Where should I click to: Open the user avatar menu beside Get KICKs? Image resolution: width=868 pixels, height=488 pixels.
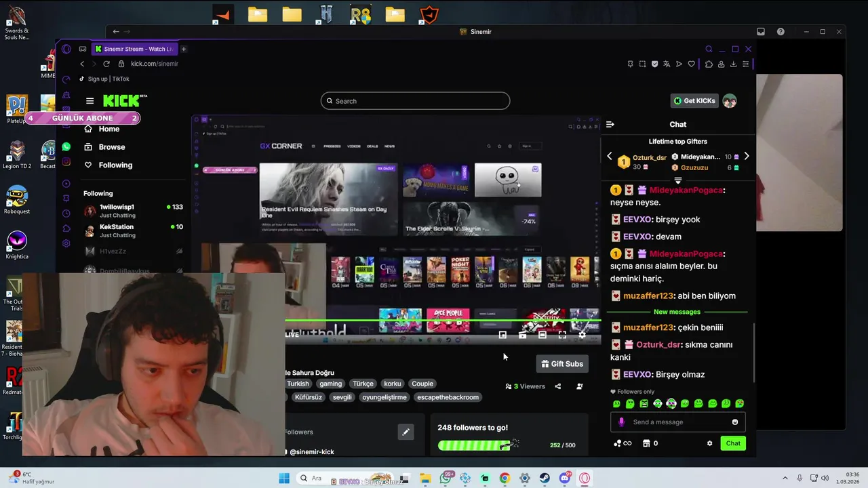coord(730,101)
